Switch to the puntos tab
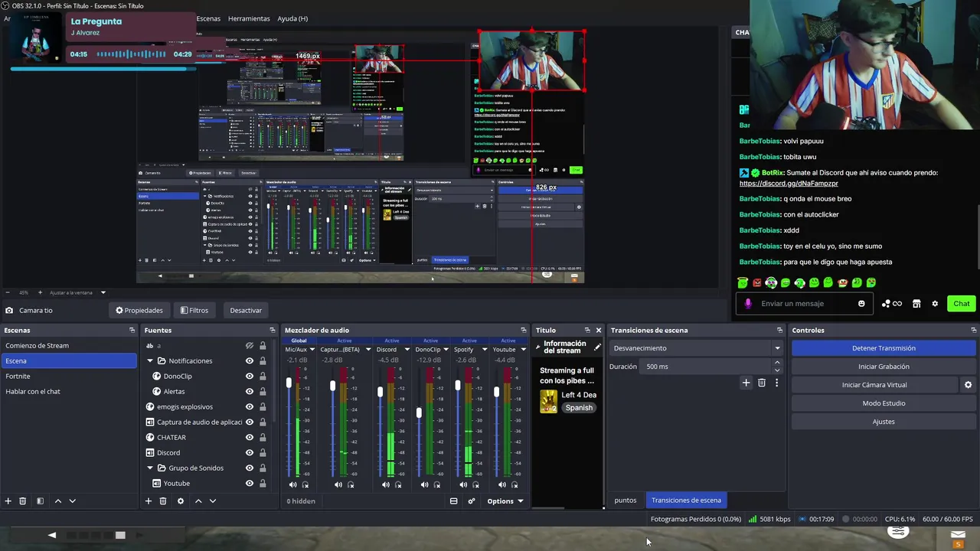980x551 pixels. (626, 500)
